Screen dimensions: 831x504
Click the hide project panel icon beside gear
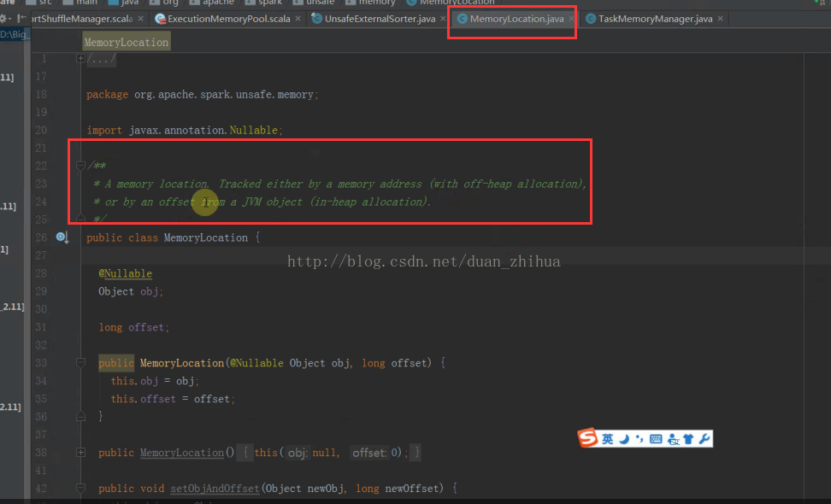pyautogui.click(x=21, y=19)
